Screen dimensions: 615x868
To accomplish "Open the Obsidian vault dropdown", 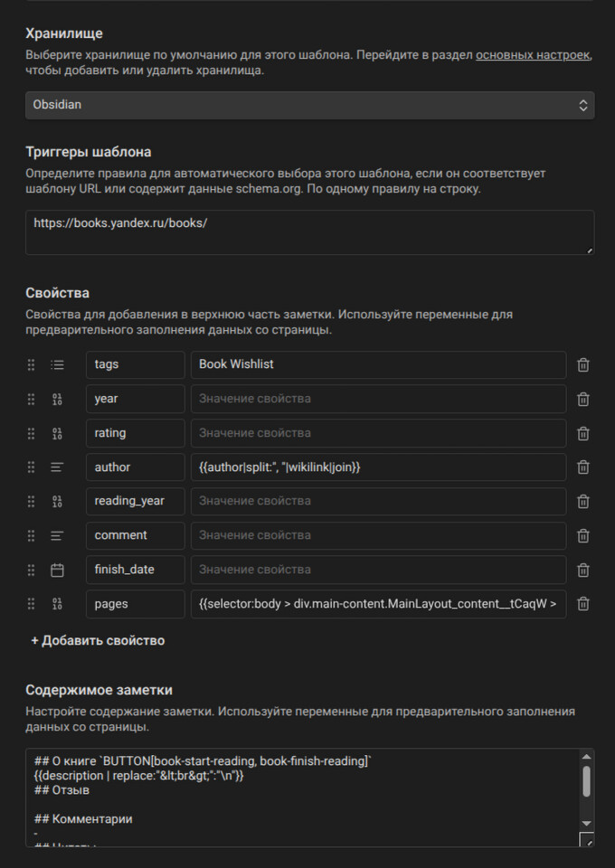I will pos(309,105).
